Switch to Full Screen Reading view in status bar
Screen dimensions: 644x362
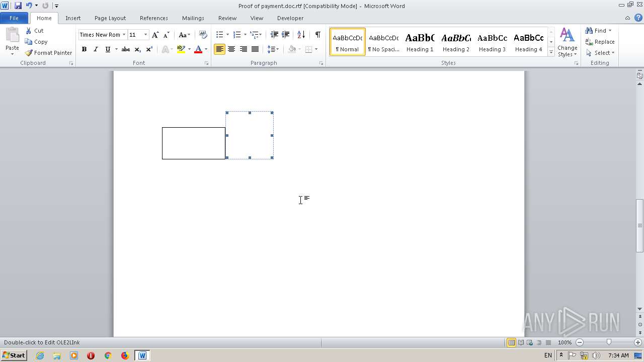point(520,342)
